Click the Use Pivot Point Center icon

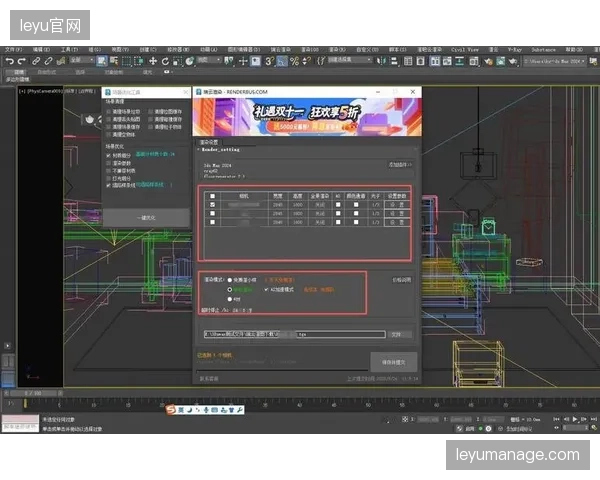point(229,61)
